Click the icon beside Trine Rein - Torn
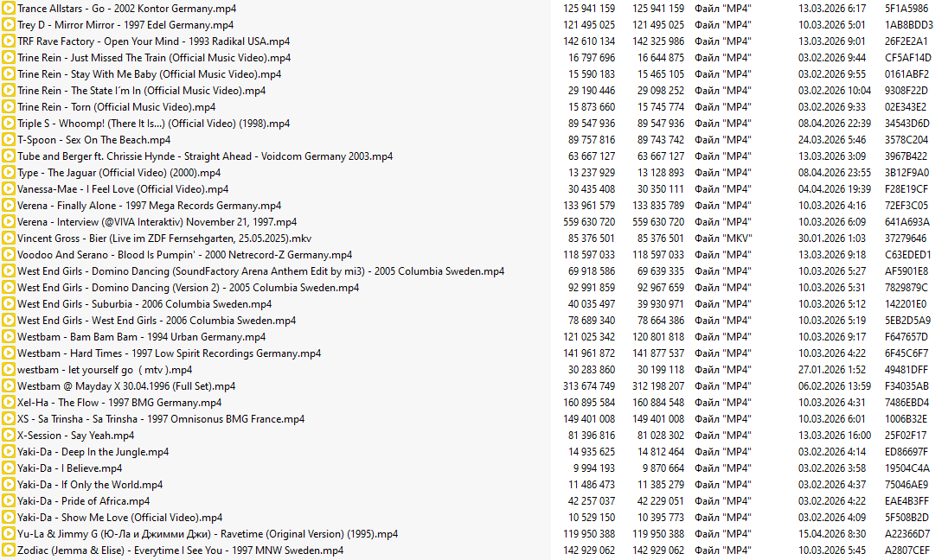The height and width of the screenshot is (560, 948). pos(9,107)
